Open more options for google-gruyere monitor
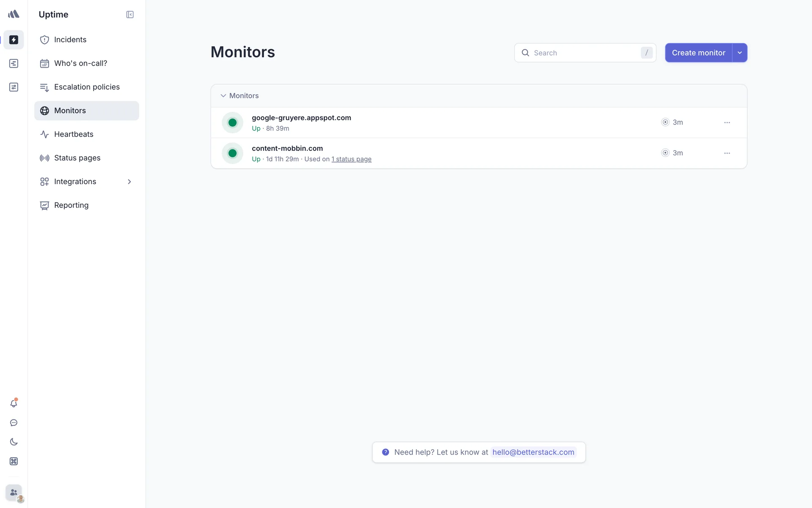The image size is (812, 508). tap(727, 123)
